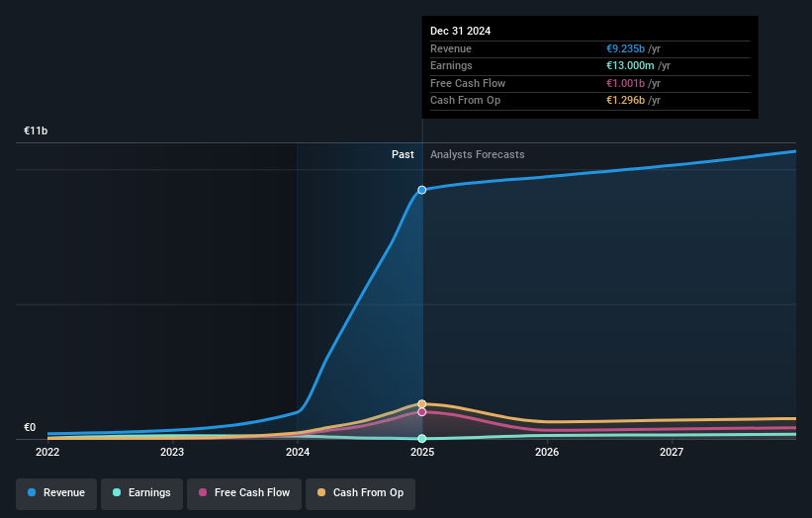This screenshot has height=518, width=812.
Task: Click the €9.235b revenue value
Action: 626,48
